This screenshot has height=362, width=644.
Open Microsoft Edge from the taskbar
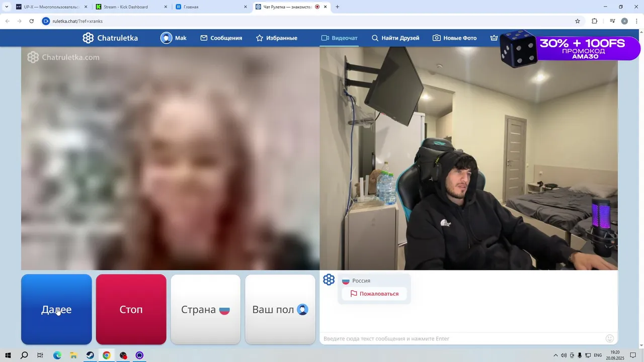(x=57, y=355)
